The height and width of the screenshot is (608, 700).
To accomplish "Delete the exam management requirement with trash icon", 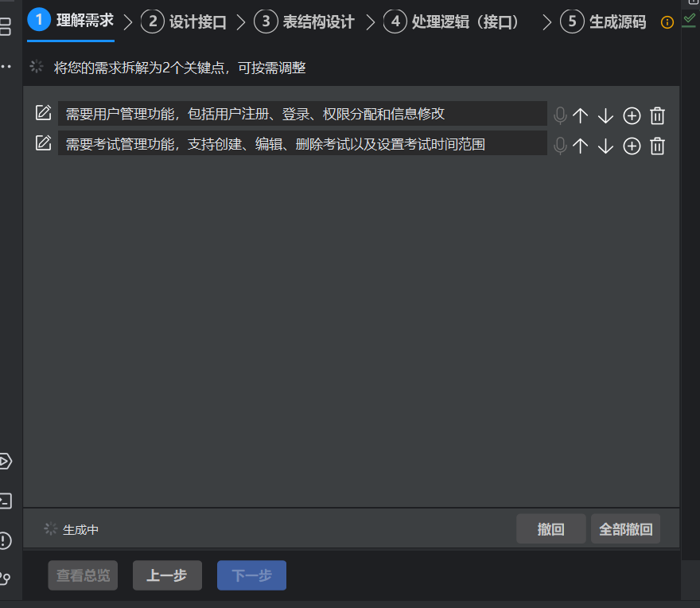I will 657,146.
